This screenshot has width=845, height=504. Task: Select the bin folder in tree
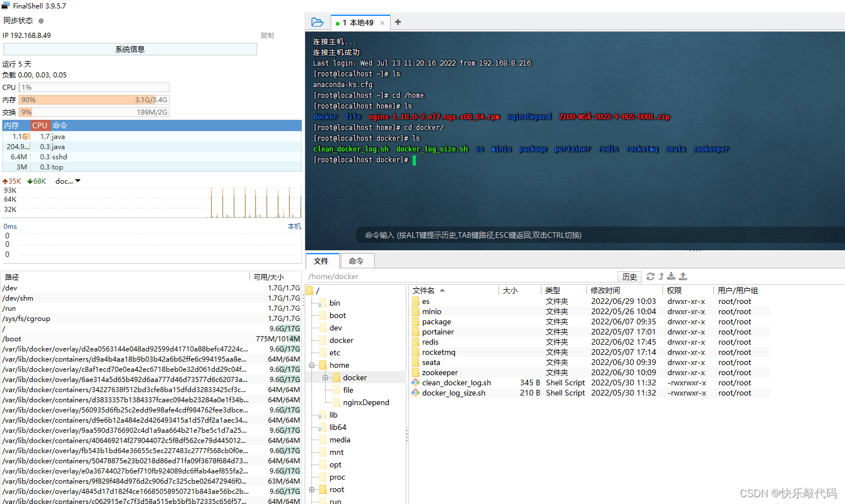coord(335,303)
